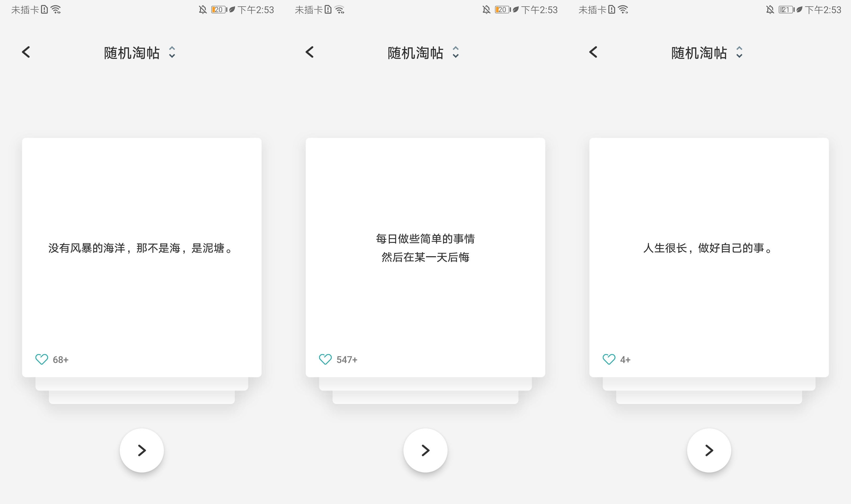
Task: Expand 随机淘帖 selector on middle screen
Action: (x=456, y=52)
